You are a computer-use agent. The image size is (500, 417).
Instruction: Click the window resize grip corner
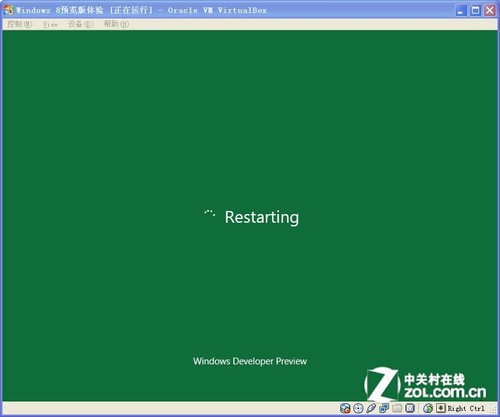[x=493, y=410]
